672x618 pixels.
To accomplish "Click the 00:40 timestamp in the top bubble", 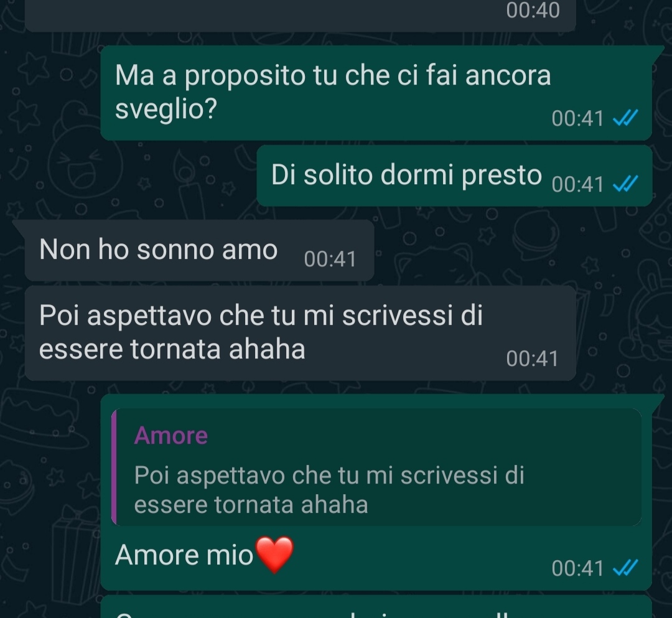I will (x=533, y=11).
